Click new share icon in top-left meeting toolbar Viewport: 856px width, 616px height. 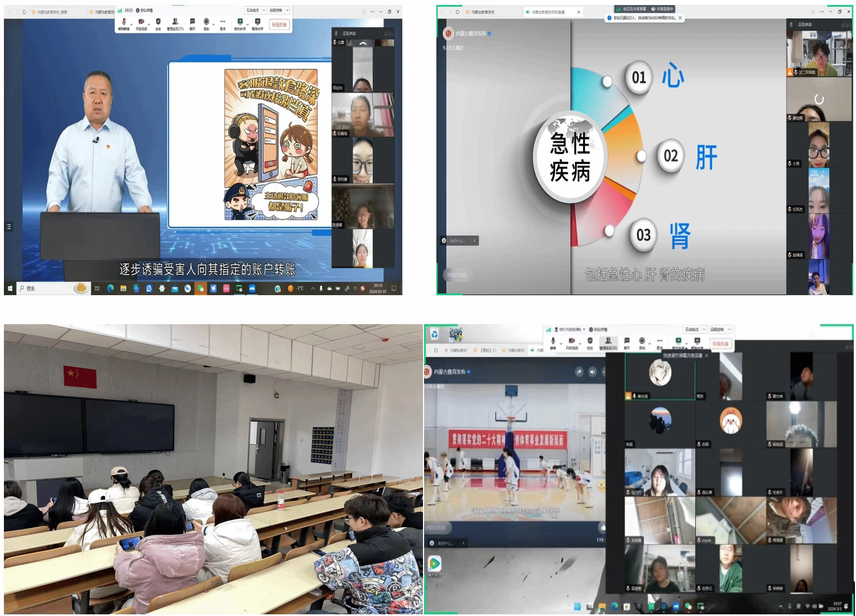pyautogui.click(x=240, y=22)
